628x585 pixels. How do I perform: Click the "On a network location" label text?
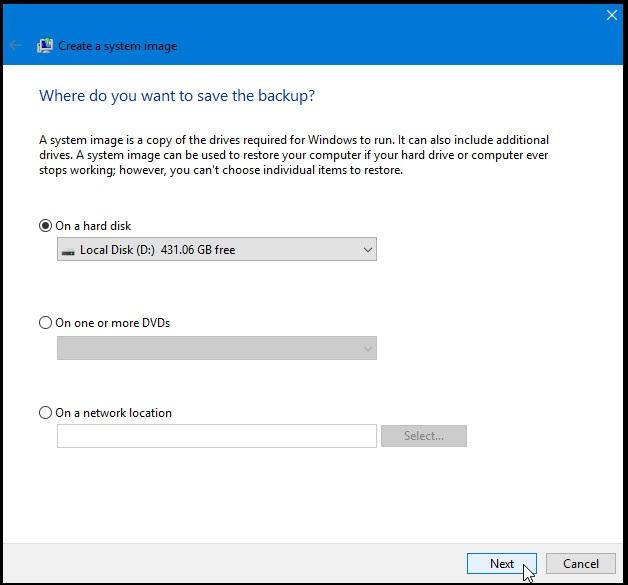click(114, 412)
